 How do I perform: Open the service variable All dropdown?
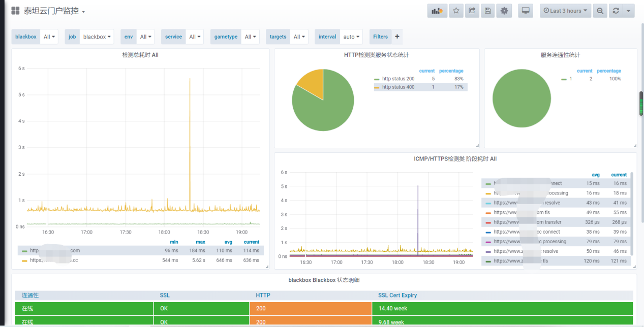(195, 37)
